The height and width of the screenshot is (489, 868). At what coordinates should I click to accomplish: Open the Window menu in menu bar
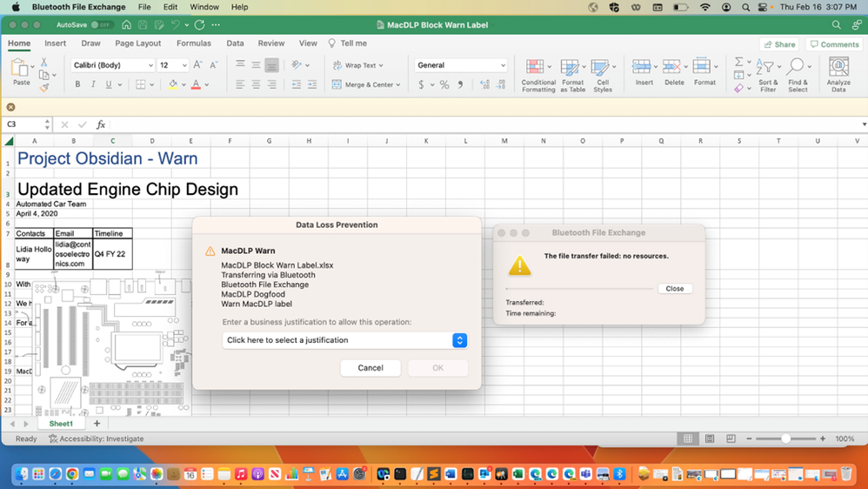pyautogui.click(x=204, y=7)
